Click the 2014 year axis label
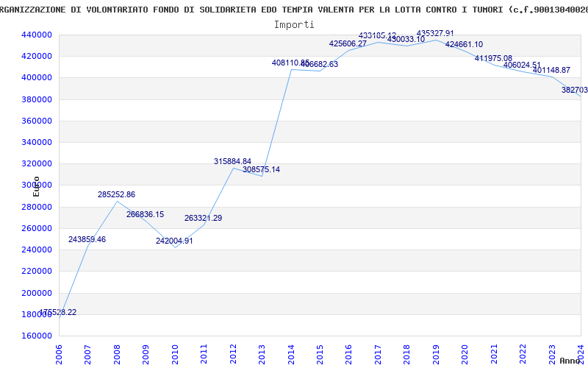The image size is (588, 368). pyautogui.click(x=291, y=355)
